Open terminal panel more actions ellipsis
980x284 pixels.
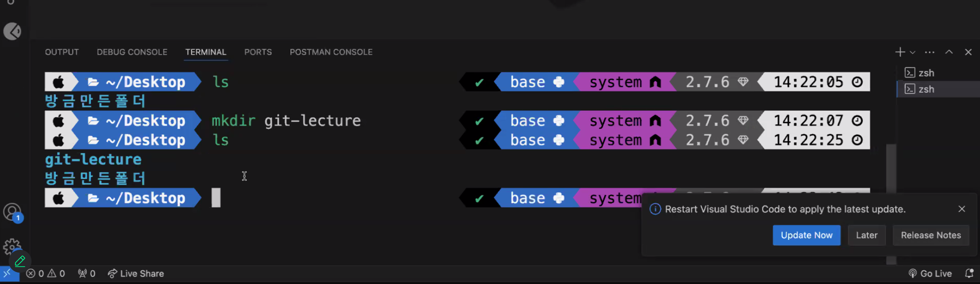point(929,52)
